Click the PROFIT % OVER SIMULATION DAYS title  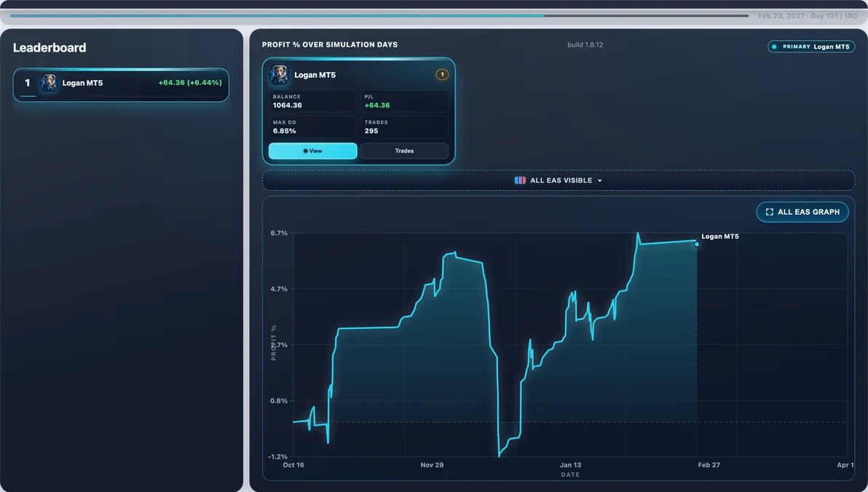[x=330, y=45]
